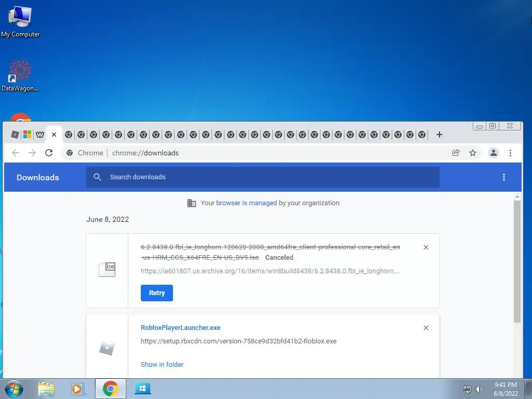Switch to the first tab after the active tab
The width and height of the screenshot is (532, 399).
(69, 135)
